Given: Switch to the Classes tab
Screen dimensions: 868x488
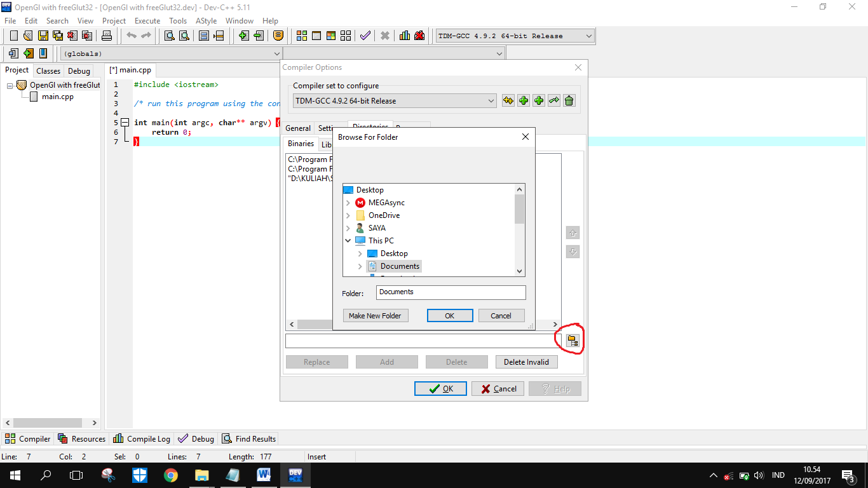Looking at the screenshot, I should pos(48,71).
